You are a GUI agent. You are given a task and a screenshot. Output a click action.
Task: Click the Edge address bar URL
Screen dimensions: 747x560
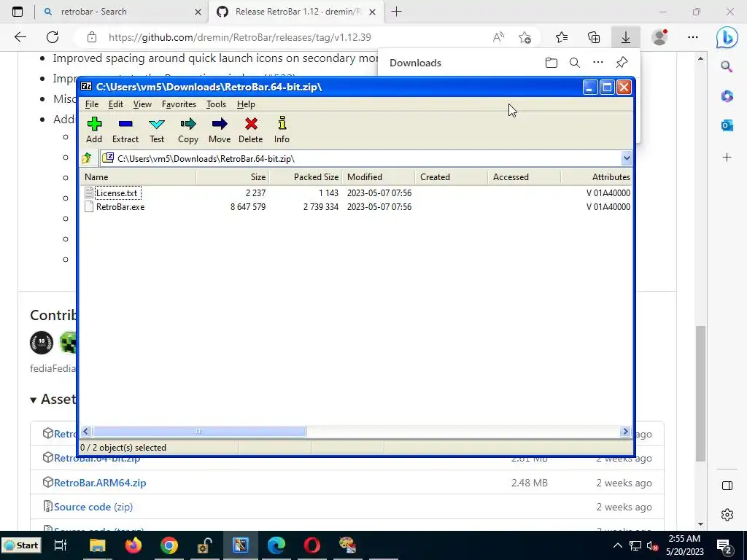(x=239, y=37)
